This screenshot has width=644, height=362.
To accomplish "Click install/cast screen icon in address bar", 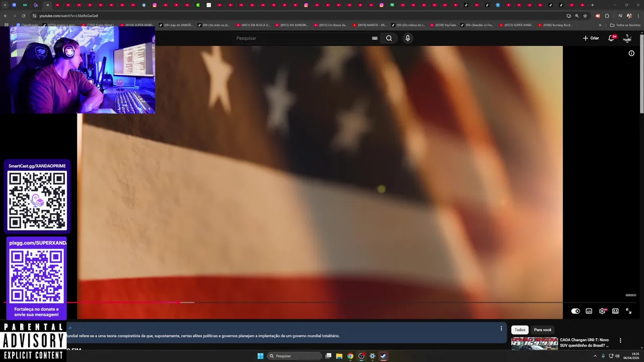I will click(x=569, y=16).
